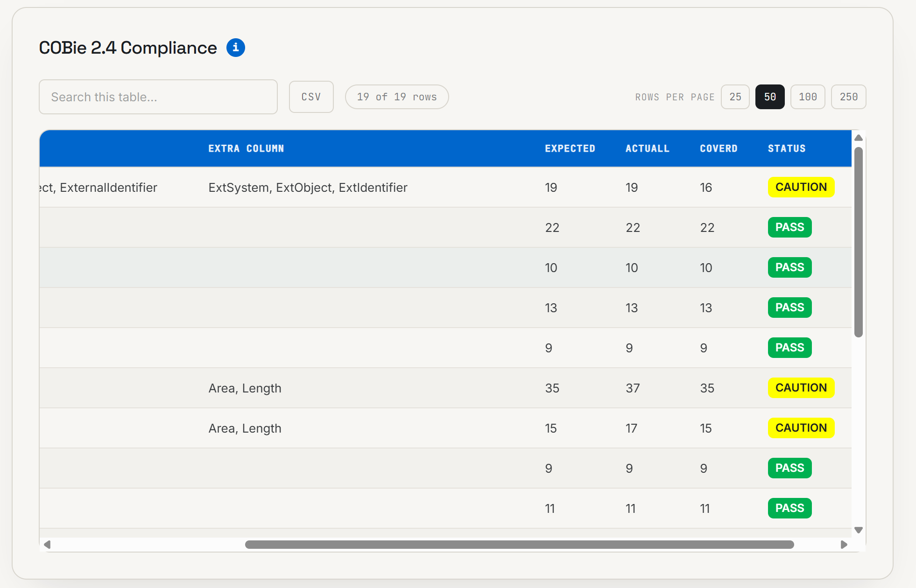
Task: Click the vertical scrollbar up arrow
Action: tap(858, 138)
